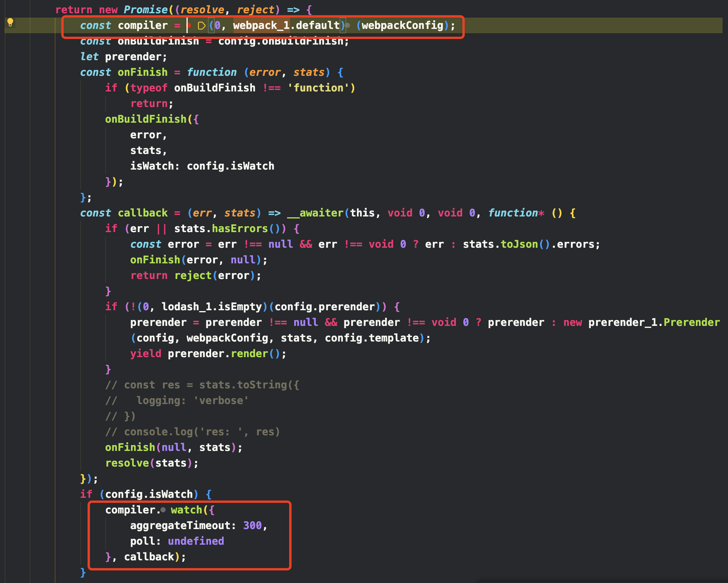The image size is (728, 583).
Task: Click 'resolve(stats);' call
Action: click(152, 463)
